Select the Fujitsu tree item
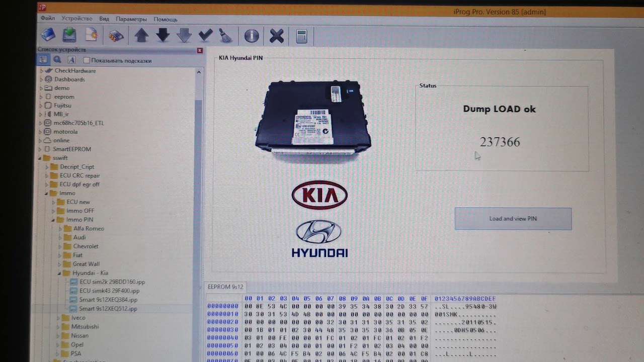 click(62, 105)
